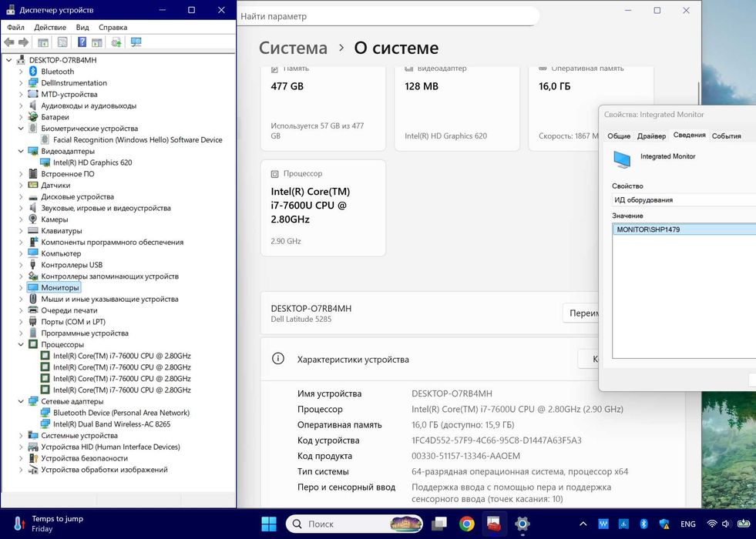Select the MONITOR\SHP1479 value entry
Viewport: 756px width, 539px height.
tap(686, 229)
